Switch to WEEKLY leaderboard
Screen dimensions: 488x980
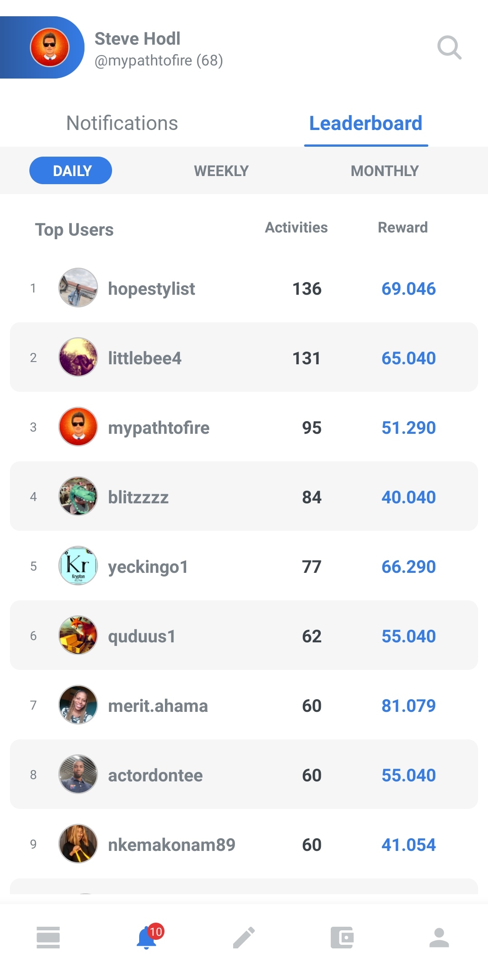click(x=221, y=171)
